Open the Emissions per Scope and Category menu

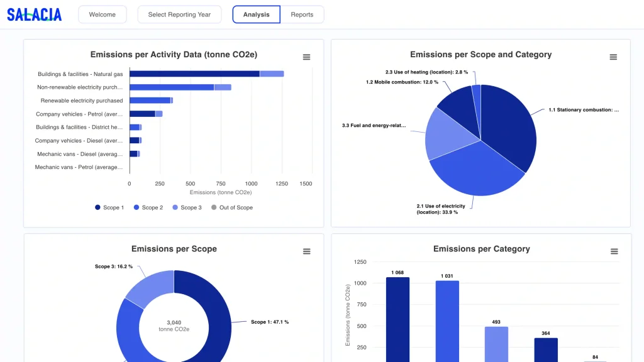pyautogui.click(x=613, y=57)
